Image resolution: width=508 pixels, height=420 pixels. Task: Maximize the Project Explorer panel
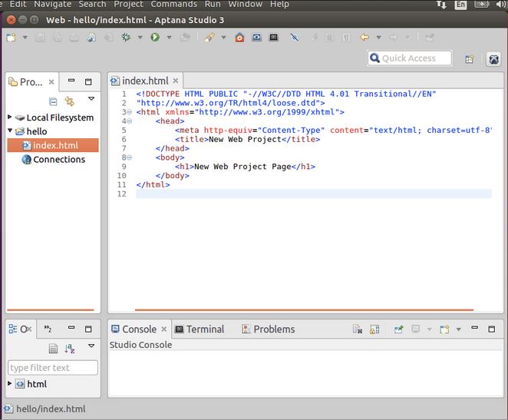[88, 81]
